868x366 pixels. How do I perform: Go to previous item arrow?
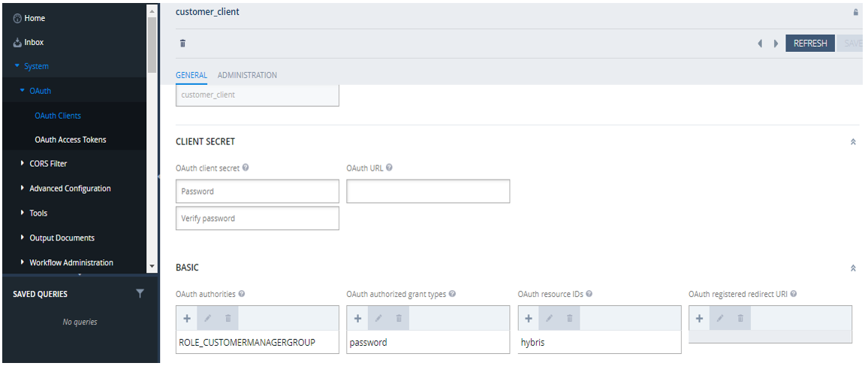pos(761,44)
